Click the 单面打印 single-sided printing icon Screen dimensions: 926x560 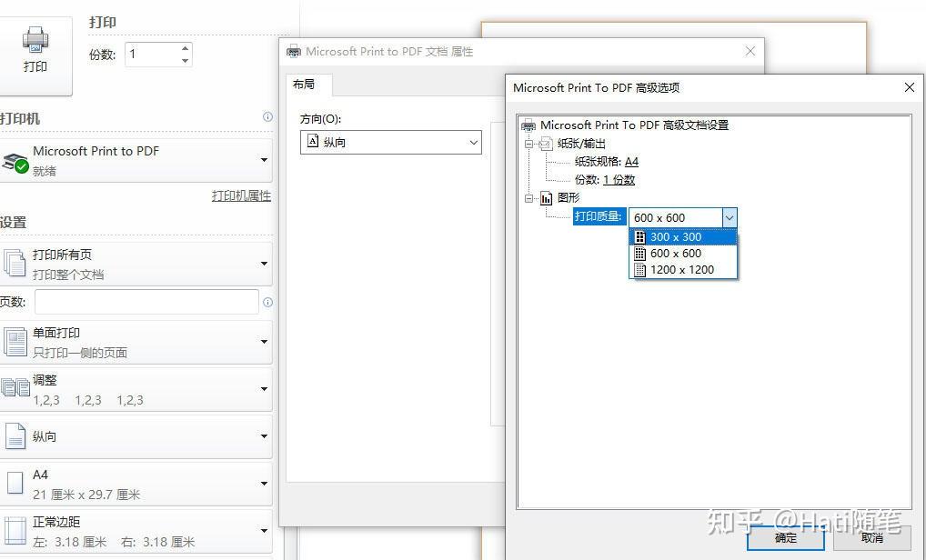pos(14,341)
